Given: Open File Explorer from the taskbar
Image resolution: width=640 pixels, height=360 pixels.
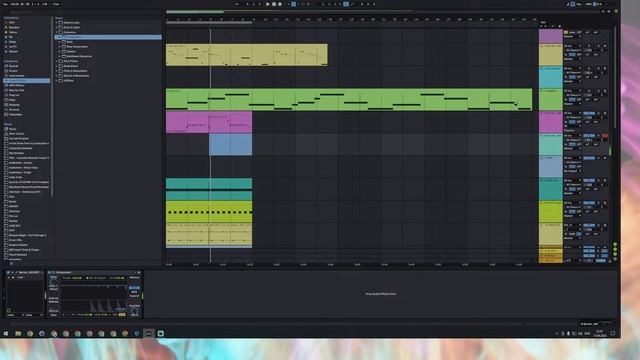Looking at the screenshot, I should point(18,333).
